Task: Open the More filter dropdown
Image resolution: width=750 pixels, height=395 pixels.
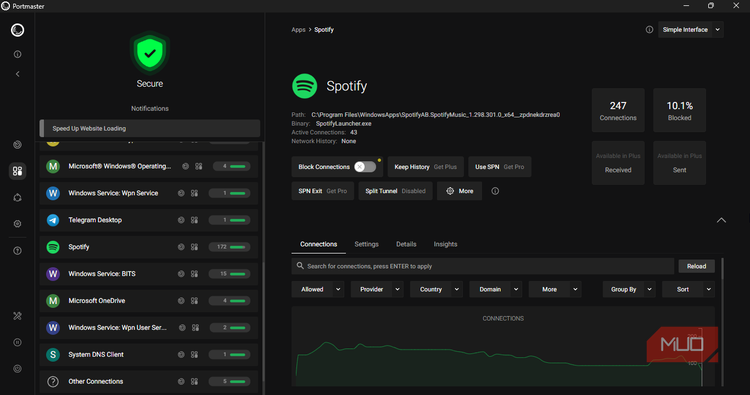Action: pyautogui.click(x=555, y=289)
